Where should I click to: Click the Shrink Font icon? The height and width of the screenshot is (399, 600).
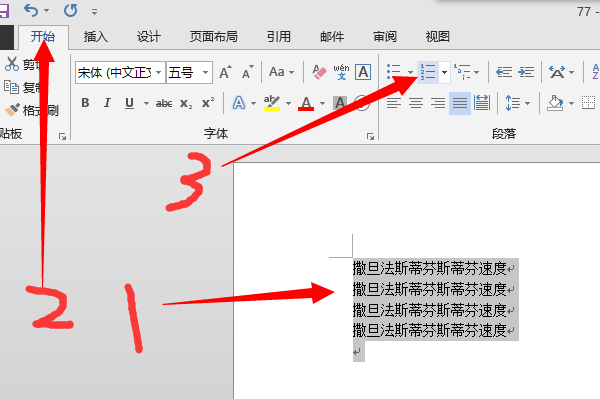click(248, 72)
